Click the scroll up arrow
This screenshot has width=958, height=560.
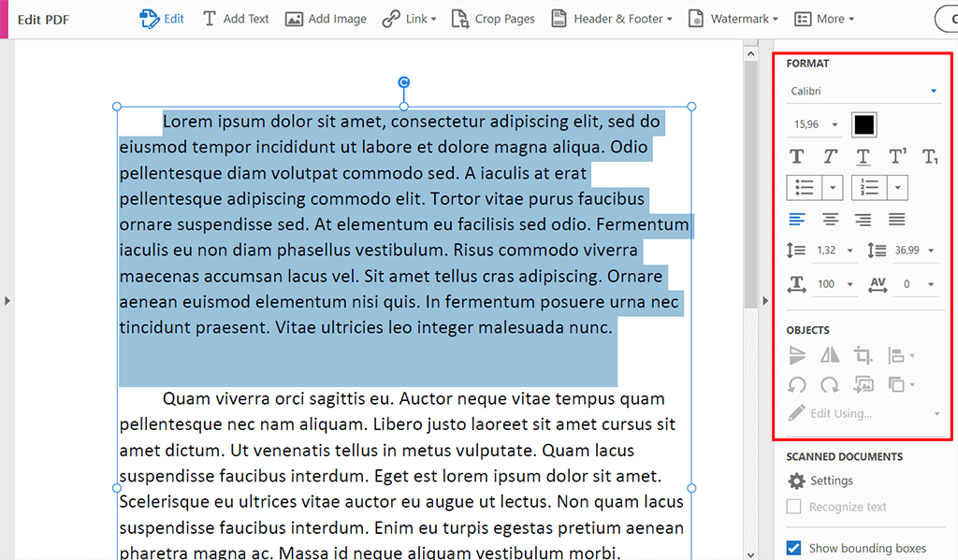coord(751,53)
